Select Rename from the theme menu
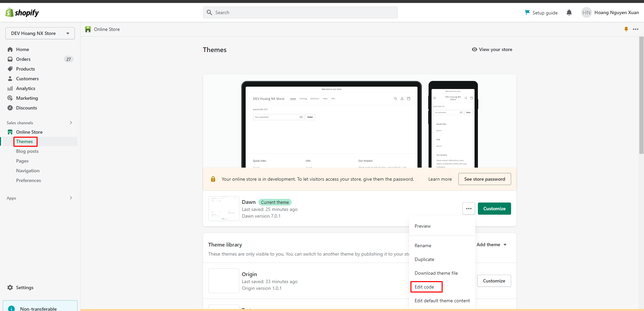Viewport: 644px width, 311px height. click(x=442, y=246)
